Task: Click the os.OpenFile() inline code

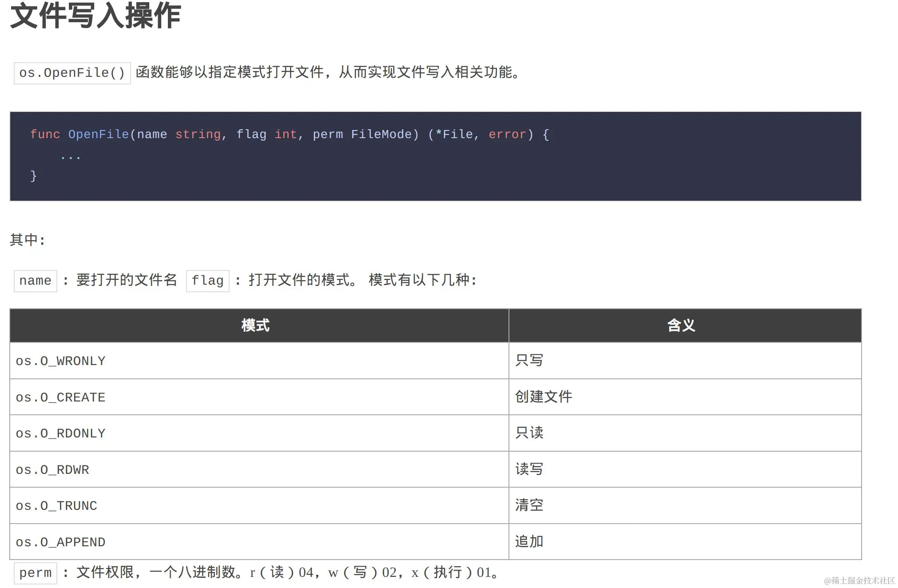Action: tap(72, 73)
